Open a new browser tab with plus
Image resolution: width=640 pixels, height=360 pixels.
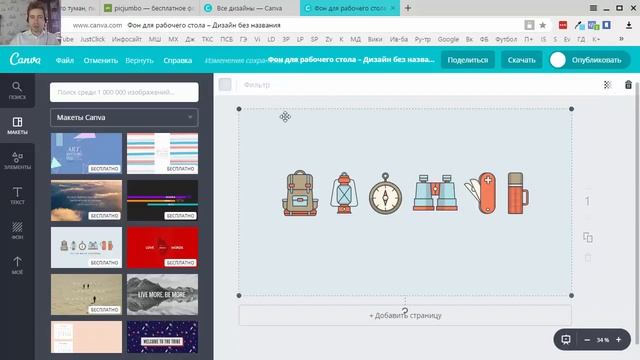pos(407,8)
